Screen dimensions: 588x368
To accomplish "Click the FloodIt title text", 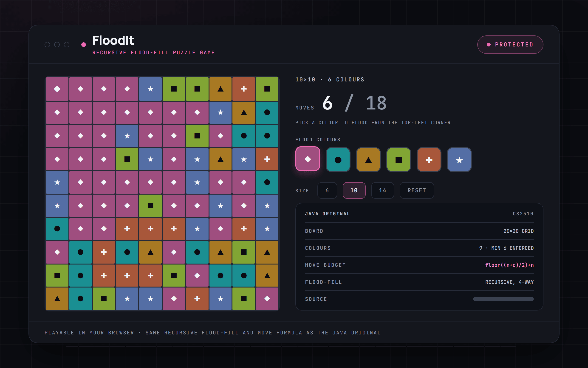I will coord(113,40).
